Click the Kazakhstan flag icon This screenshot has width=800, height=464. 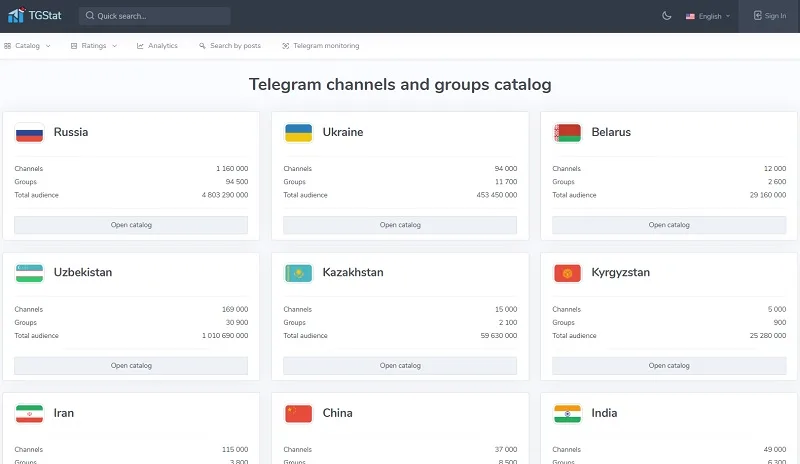pos(298,273)
